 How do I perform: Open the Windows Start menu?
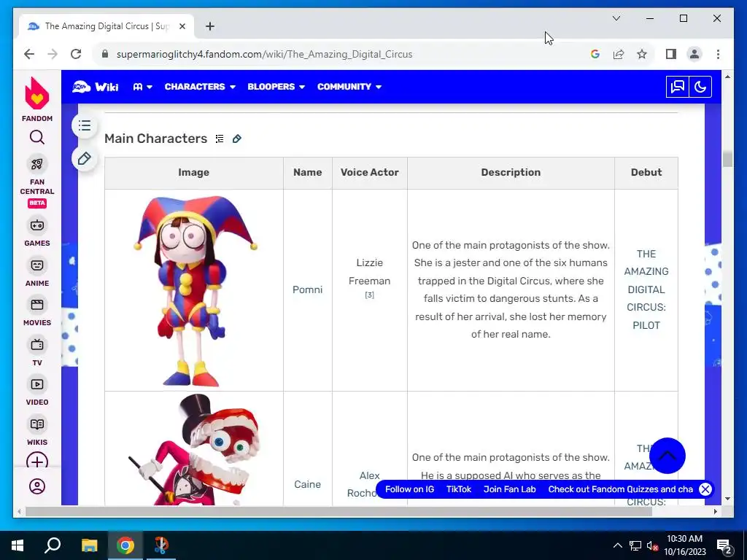18,545
